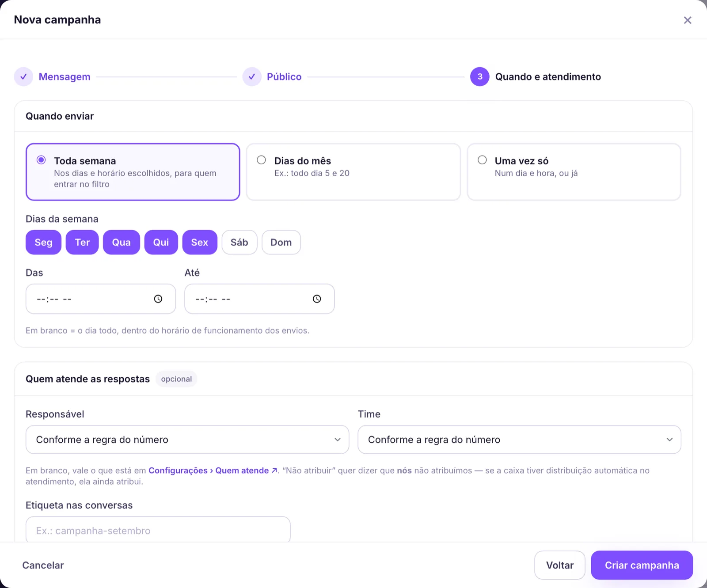This screenshot has width=707, height=588.
Task: Select the Dias do mês radio option
Action: [262, 160]
